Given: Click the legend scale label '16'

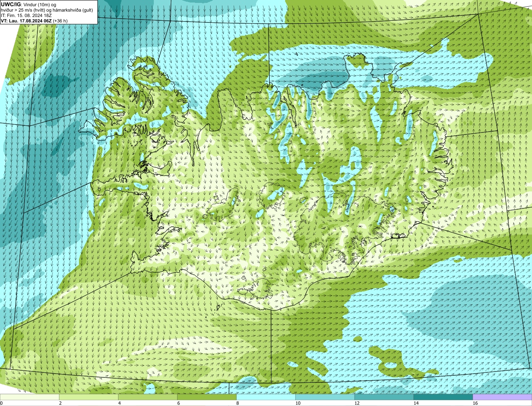Looking at the screenshot, I should pyautogui.click(x=475, y=403).
